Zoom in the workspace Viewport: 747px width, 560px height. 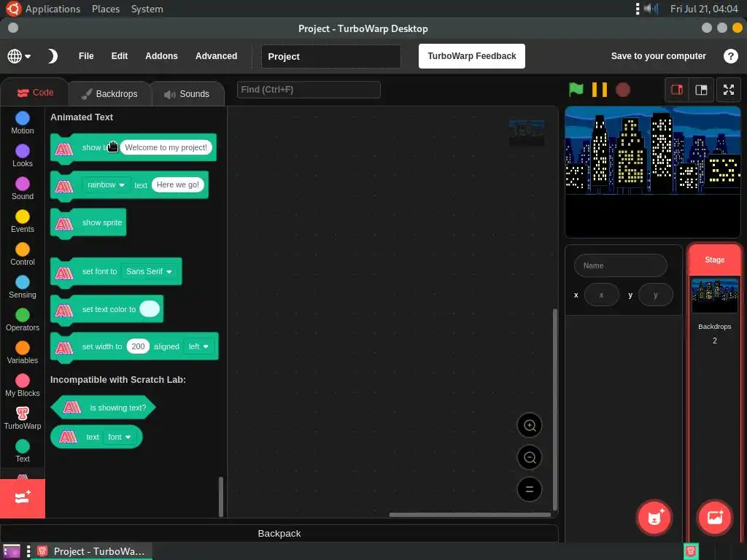click(x=530, y=425)
